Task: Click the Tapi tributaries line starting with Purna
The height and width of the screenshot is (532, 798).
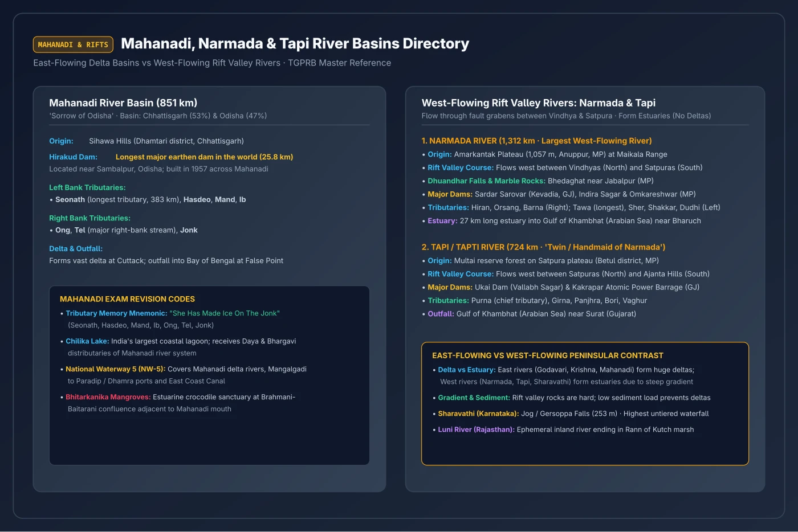Action: tap(535, 300)
